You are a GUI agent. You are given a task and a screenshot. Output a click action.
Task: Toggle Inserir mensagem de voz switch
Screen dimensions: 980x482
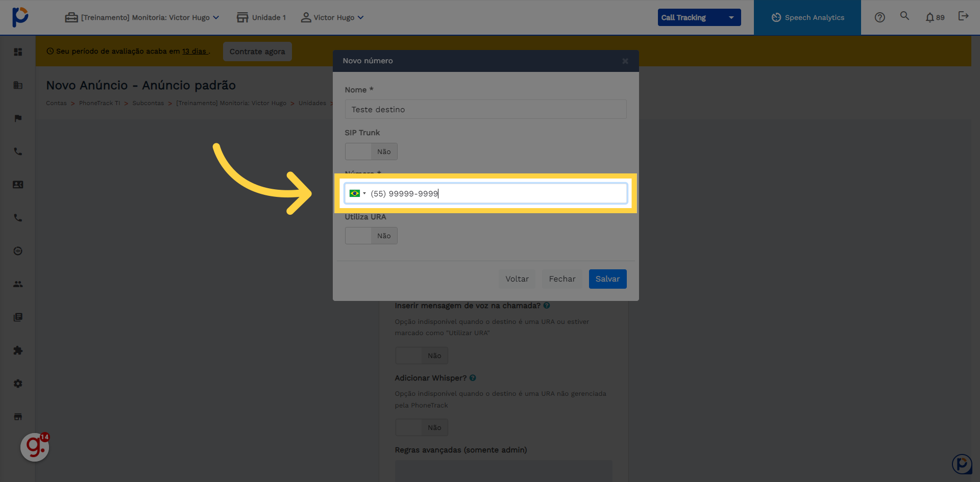pyautogui.click(x=422, y=356)
